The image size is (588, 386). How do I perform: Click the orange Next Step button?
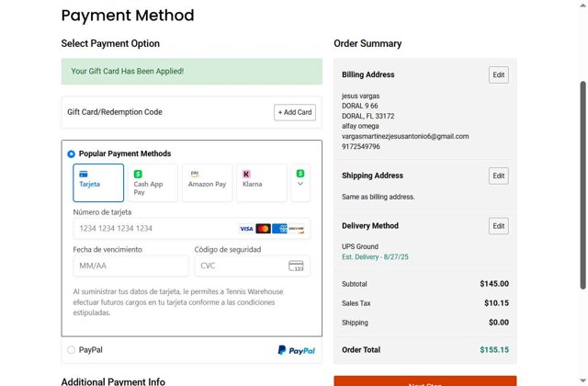click(x=425, y=380)
